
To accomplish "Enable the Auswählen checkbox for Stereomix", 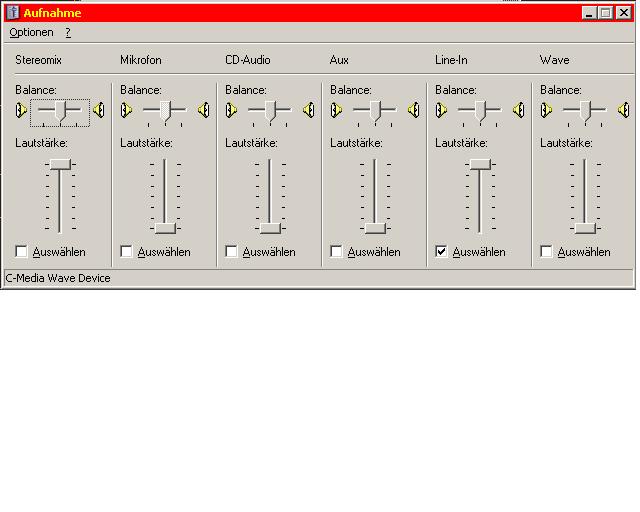I will (22, 252).
